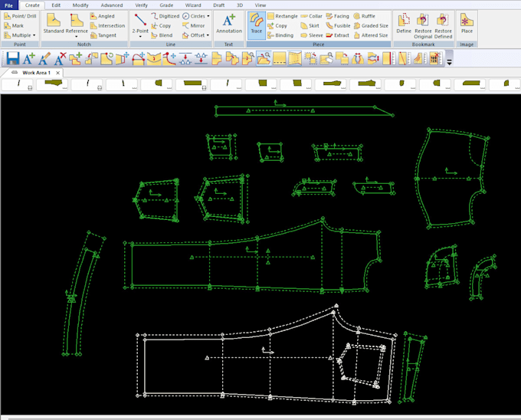
Task: Open the File menu
Action: (8, 5)
